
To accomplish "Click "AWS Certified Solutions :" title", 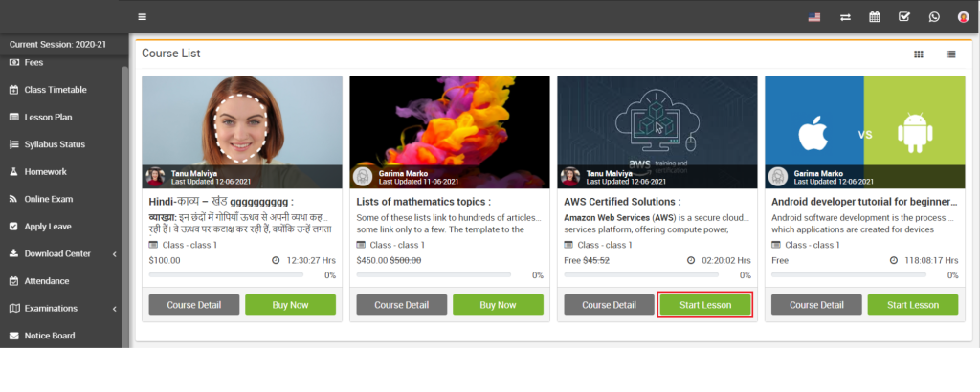I will [x=622, y=202].
